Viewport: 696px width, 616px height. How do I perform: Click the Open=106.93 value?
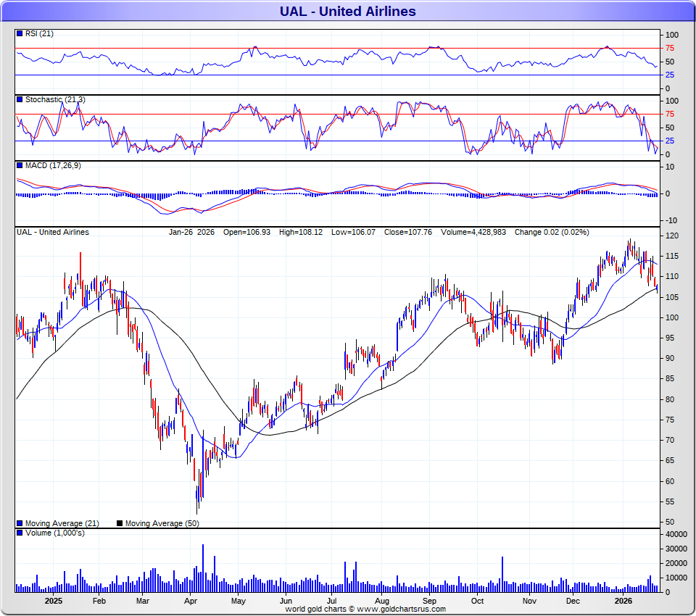pos(246,232)
